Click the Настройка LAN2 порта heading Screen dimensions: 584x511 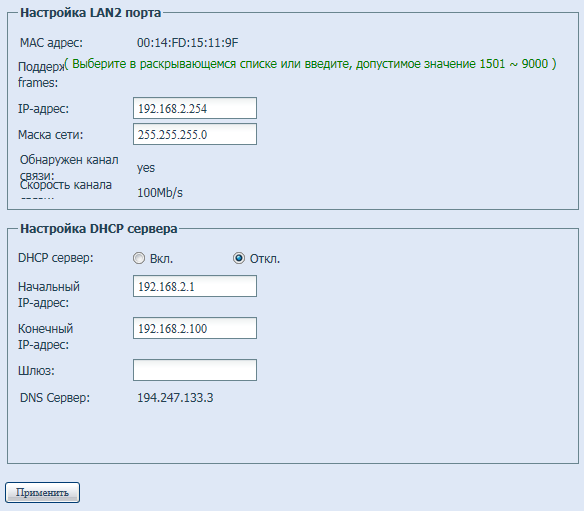91,13
